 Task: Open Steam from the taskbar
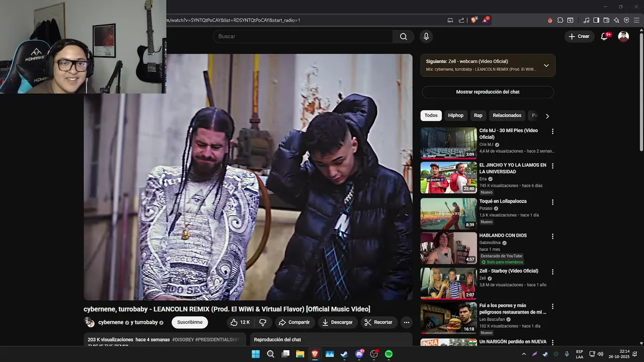[344, 354]
